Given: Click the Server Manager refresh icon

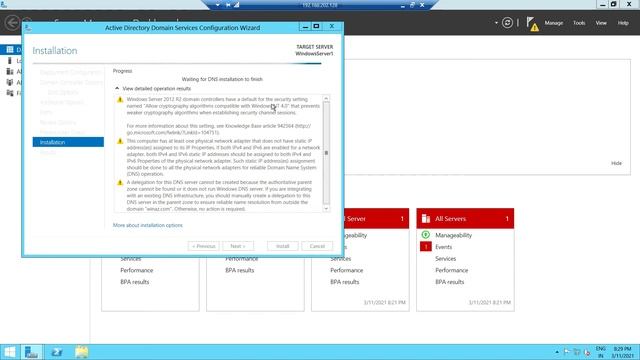Looking at the screenshot, I should click(507, 23).
